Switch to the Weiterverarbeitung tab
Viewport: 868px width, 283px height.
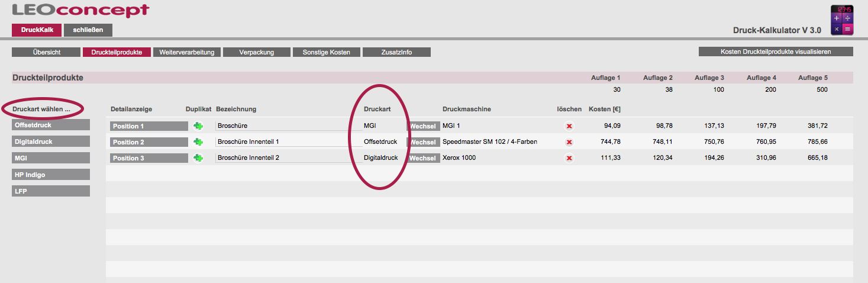click(186, 52)
